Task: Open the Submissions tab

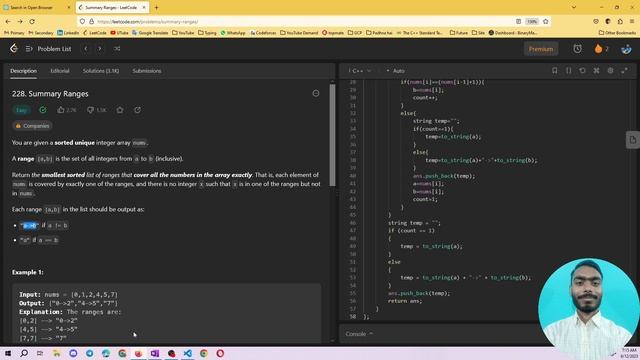Action: [147, 71]
